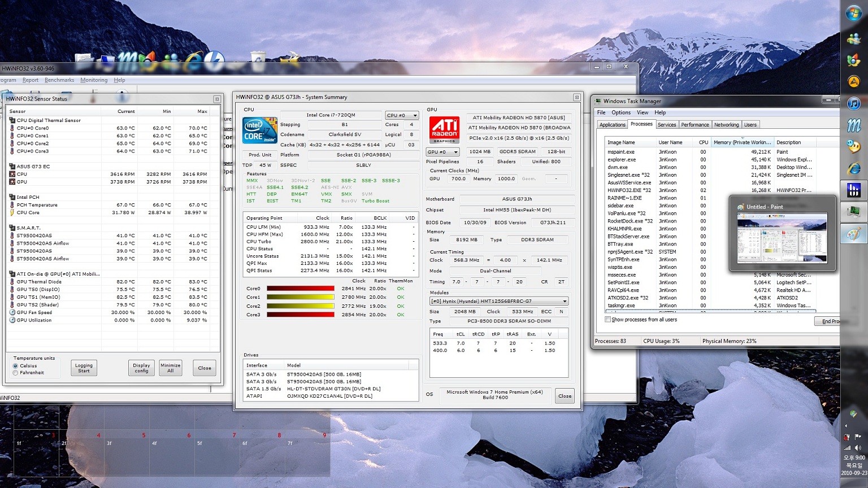
Task: Open Benchmarks menu in HWiNFO32
Action: pyautogui.click(x=59, y=80)
